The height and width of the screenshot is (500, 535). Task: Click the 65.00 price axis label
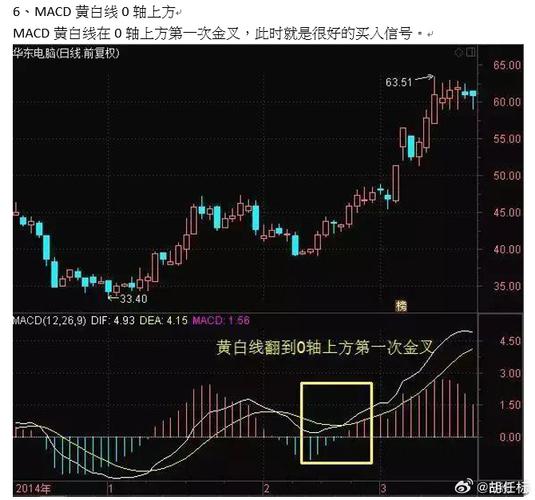(507, 65)
